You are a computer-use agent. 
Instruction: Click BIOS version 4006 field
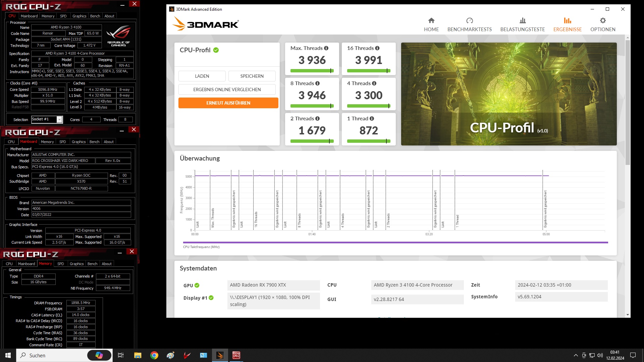[x=81, y=208]
